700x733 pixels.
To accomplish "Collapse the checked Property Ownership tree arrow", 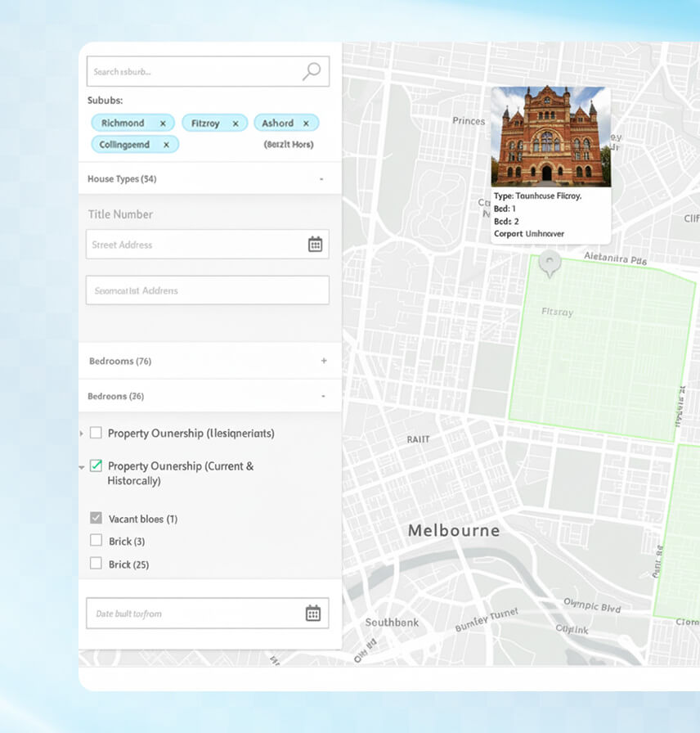I will tap(82, 467).
